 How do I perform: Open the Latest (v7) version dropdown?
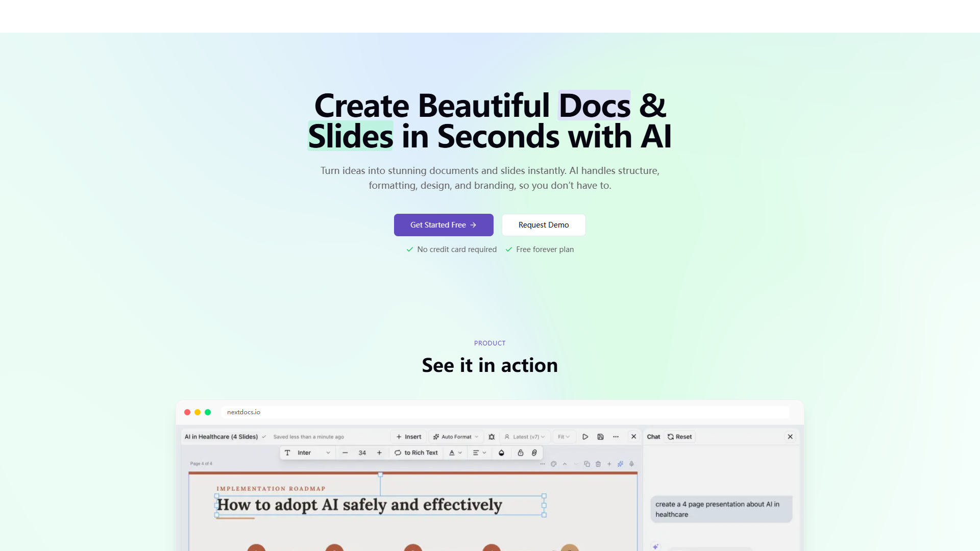525,437
